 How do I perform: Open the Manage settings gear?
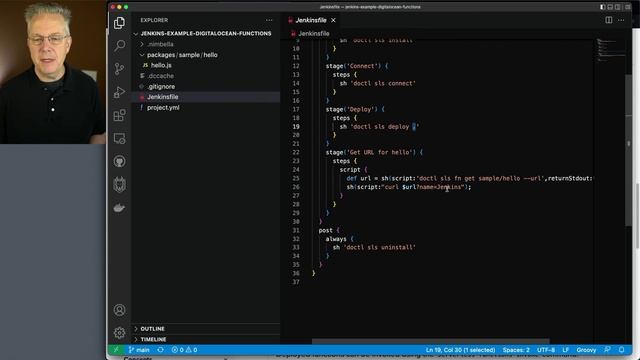(119, 333)
